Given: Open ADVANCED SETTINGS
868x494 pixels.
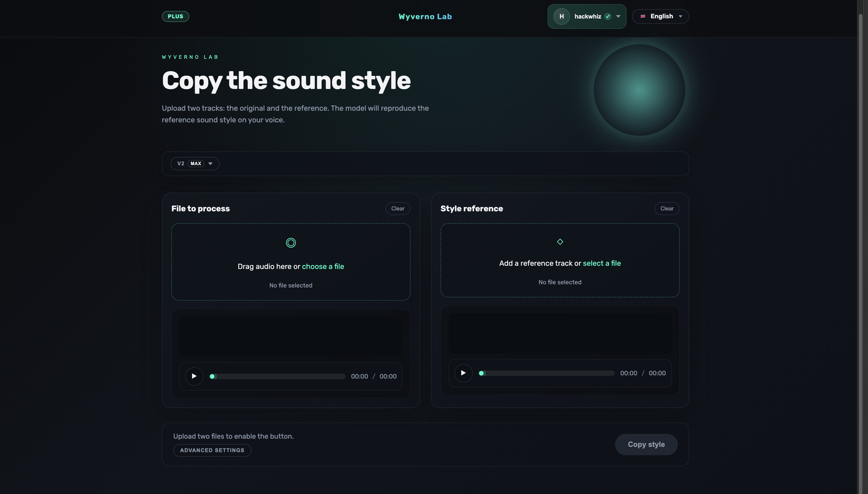Looking at the screenshot, I should click(x=212, y=450).
